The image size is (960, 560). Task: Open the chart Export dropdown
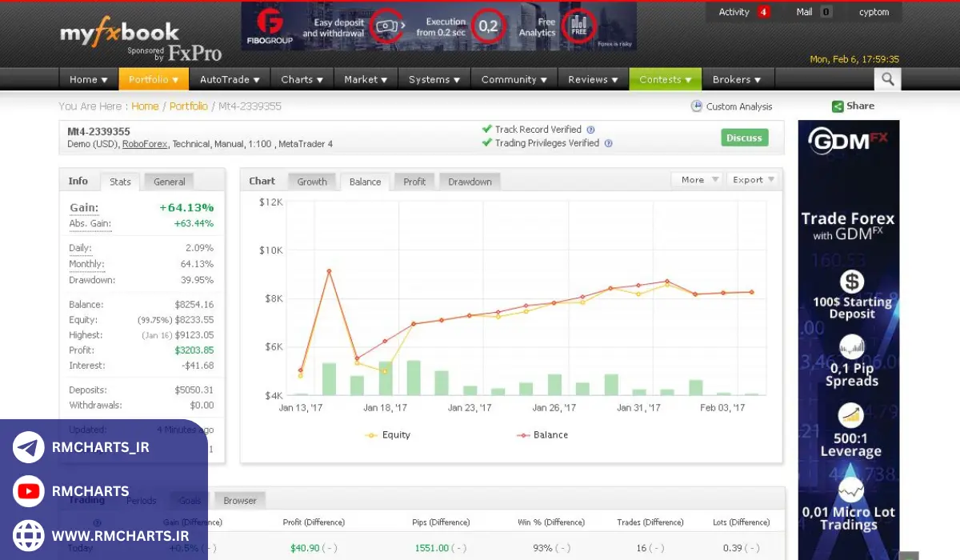coord(754,180)
